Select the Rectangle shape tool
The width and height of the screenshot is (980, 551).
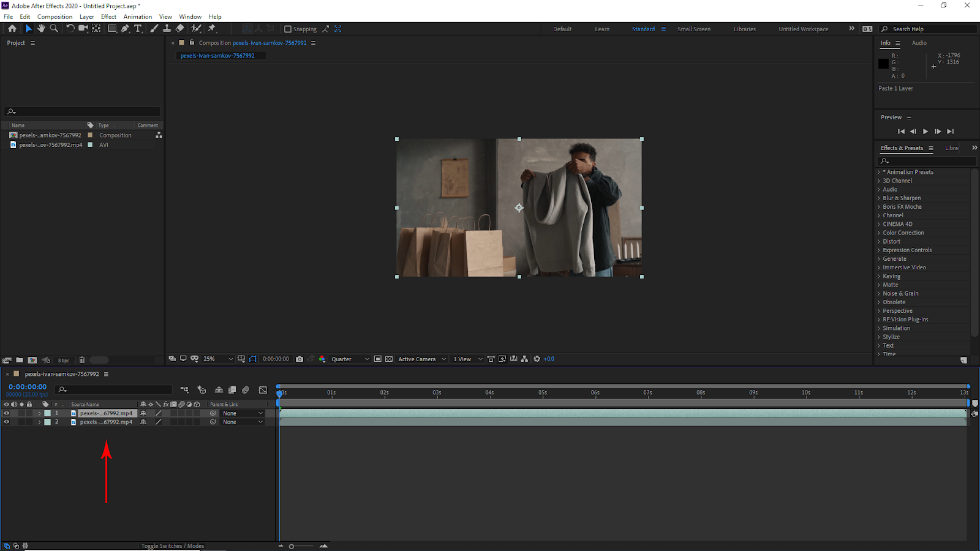112,28
